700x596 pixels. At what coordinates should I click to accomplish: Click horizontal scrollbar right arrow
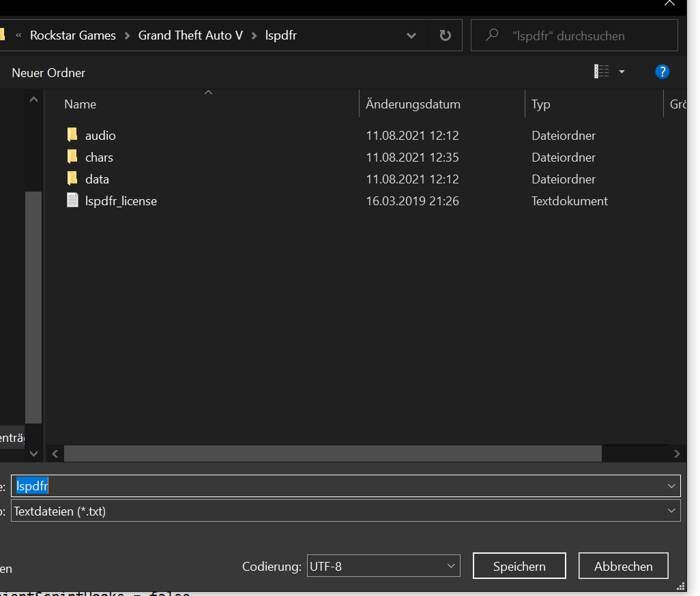click(x=677, y=453)
